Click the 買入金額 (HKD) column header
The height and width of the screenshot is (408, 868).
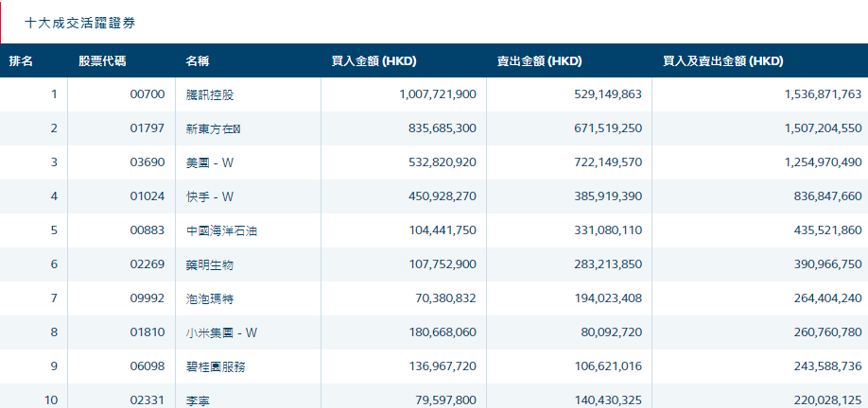[x=373, y=61]
